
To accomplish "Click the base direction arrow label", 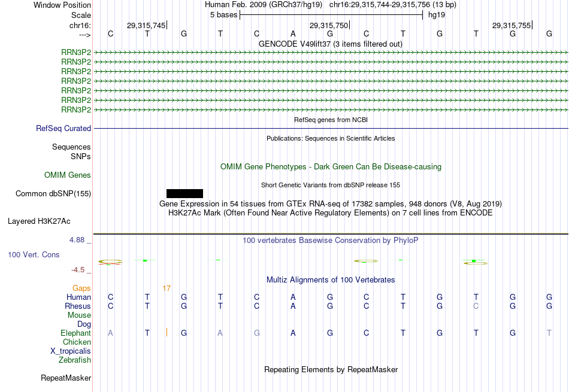I will pyautogui.click(x=85, y=35).
